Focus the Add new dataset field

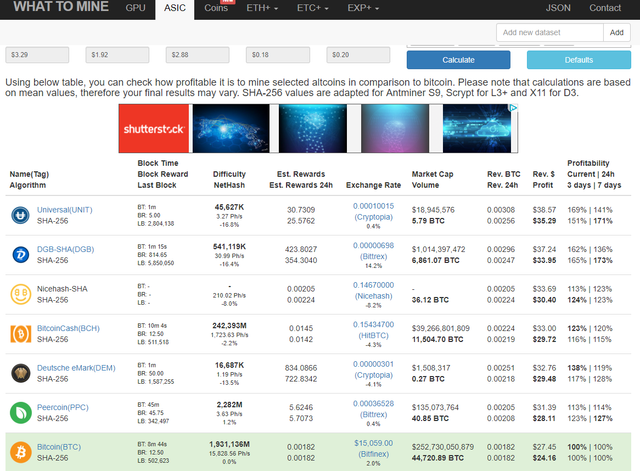tap(550, 33)
